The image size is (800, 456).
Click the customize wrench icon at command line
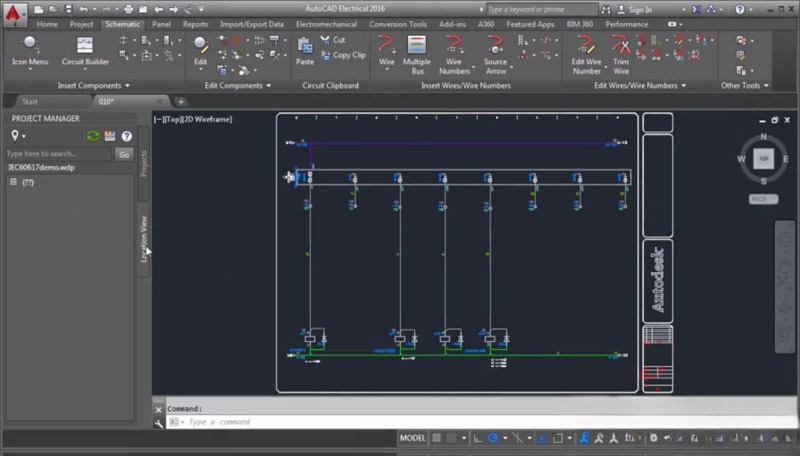[158, 423]
